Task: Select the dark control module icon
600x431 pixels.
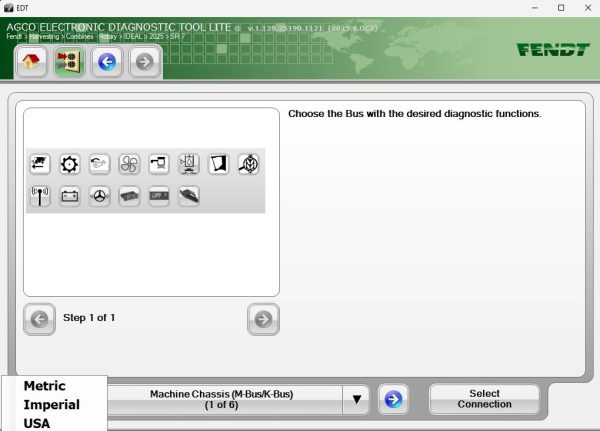Action: (129, 196)
